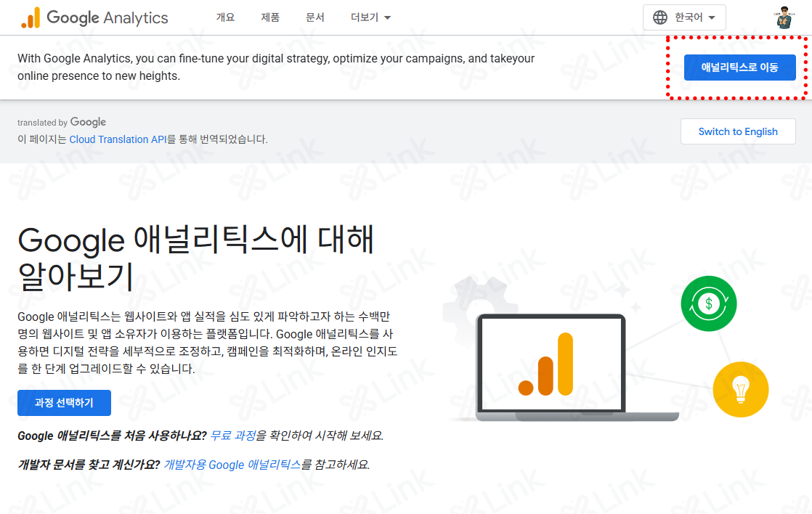
Task: Click the orange bar chart on laptop screen
Action: coord(546,365)
